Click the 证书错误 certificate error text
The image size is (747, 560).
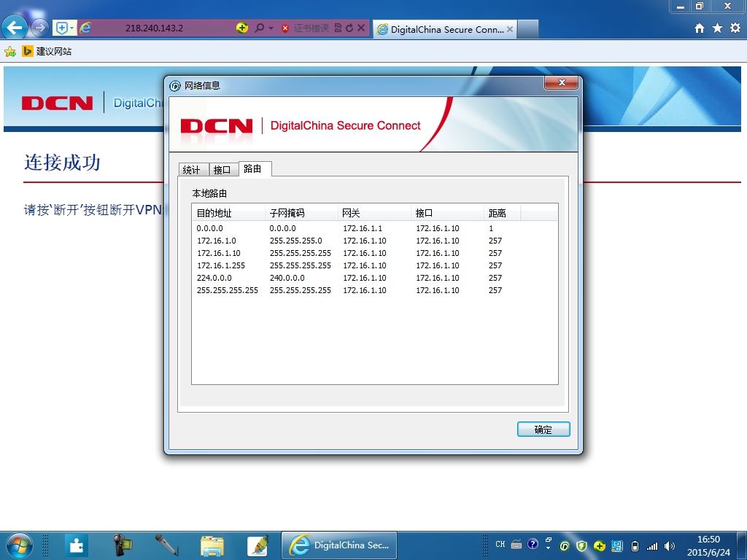[311, 28]
